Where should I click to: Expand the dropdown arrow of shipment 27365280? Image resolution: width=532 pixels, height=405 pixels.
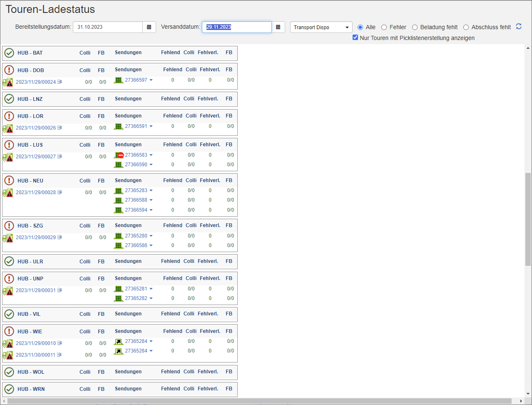[x=151, y=236]
